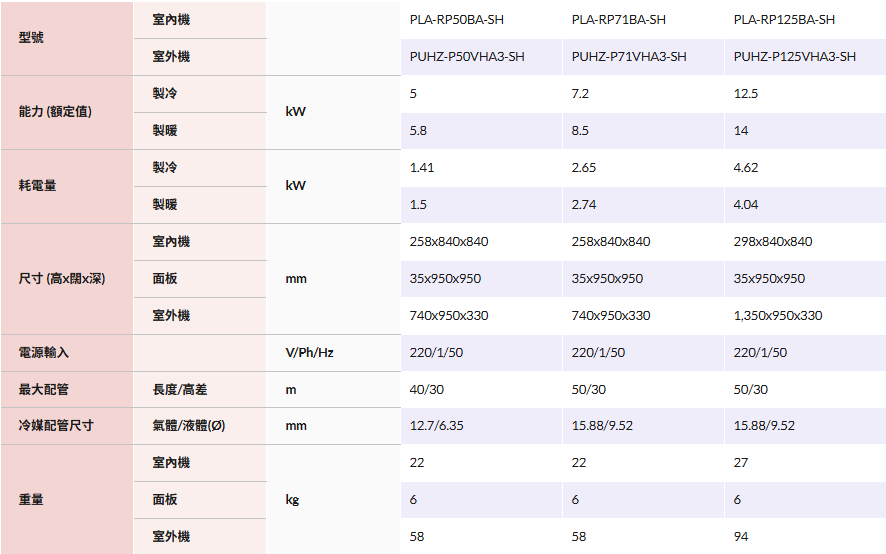The image size is (886, 554).
Task: Click 740x950x330 in the PLA-RP50BA-SH column
Action: click(x=449, y=316)
